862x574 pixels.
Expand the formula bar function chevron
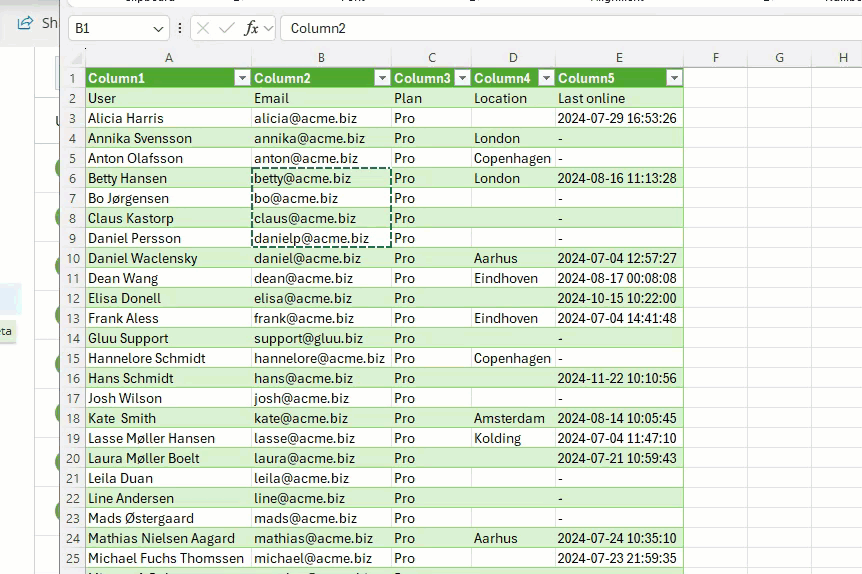point(268,28)
